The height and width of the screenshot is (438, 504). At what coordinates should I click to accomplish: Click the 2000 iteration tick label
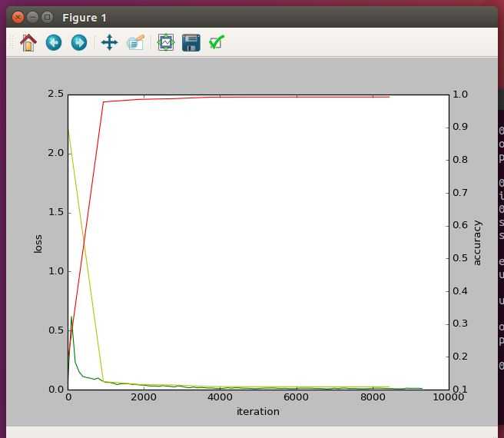point(144,397)
